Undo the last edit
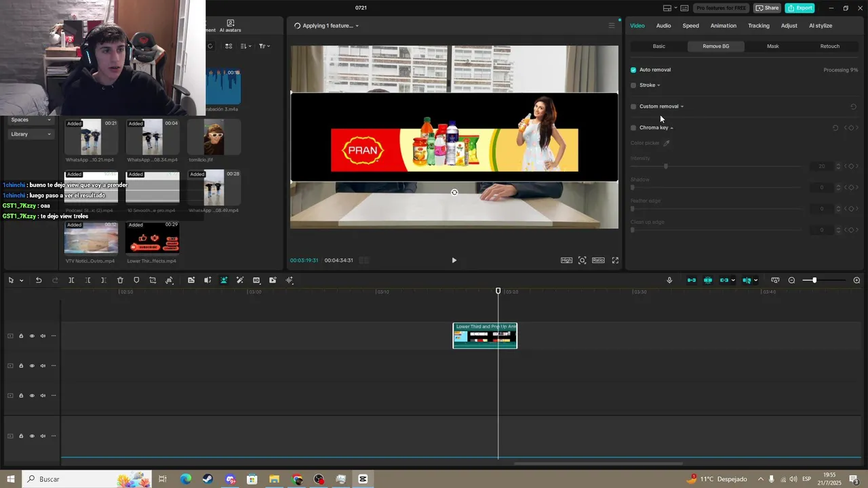 coord(39,280)
